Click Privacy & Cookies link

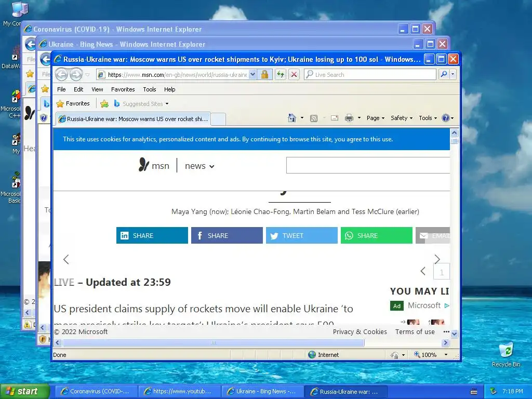click(360, 332)
